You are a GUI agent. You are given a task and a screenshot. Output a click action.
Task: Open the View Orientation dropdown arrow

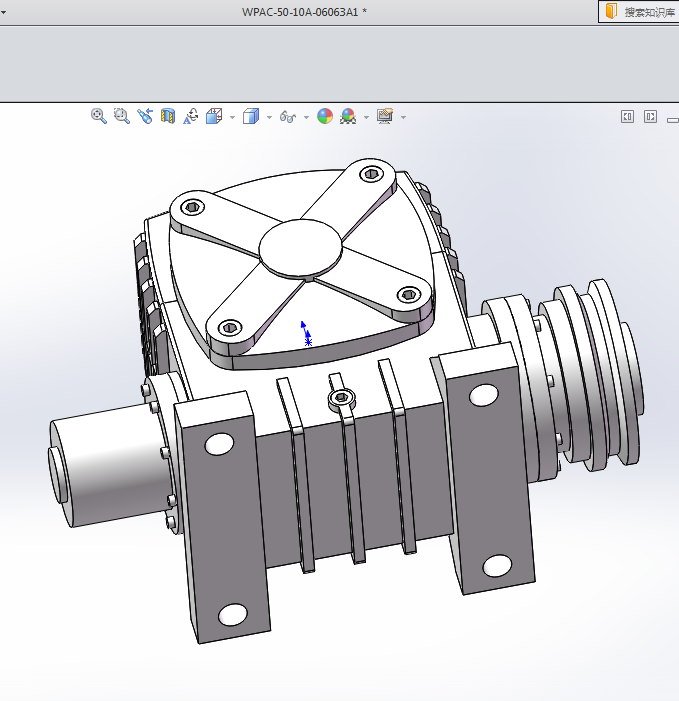point(232,117)
